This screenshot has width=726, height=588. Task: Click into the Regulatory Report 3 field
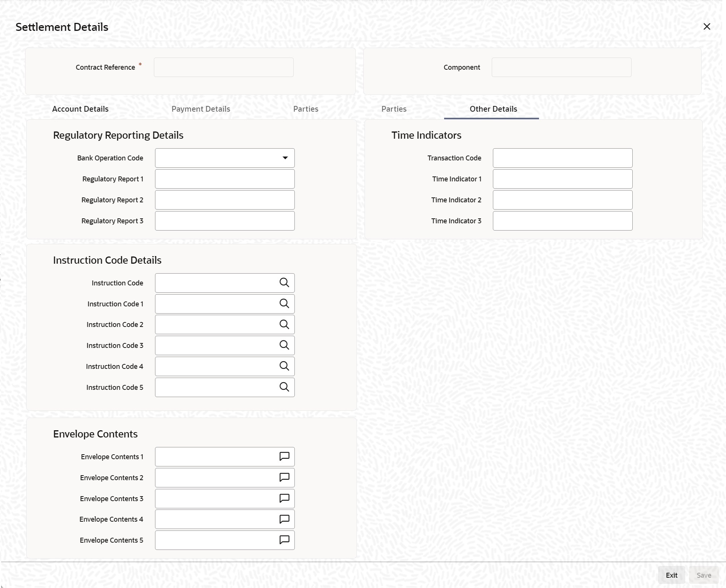(x=225, y=221)
